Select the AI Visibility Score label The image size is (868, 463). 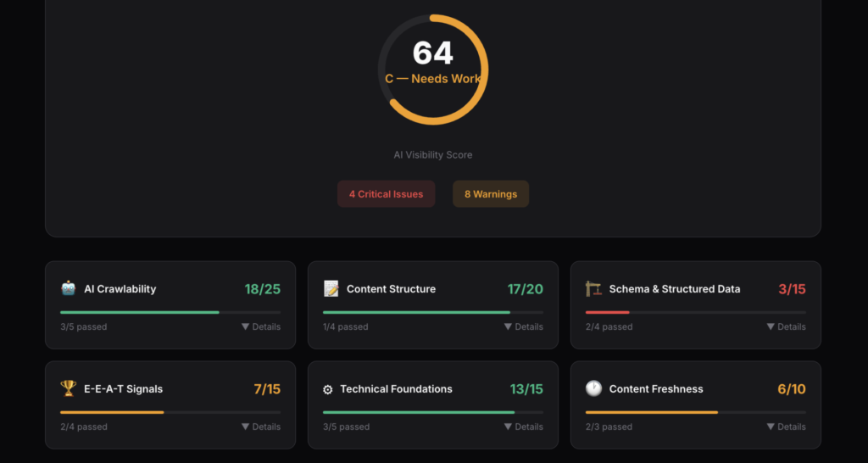pyautogui.click(x=433, y=155)
